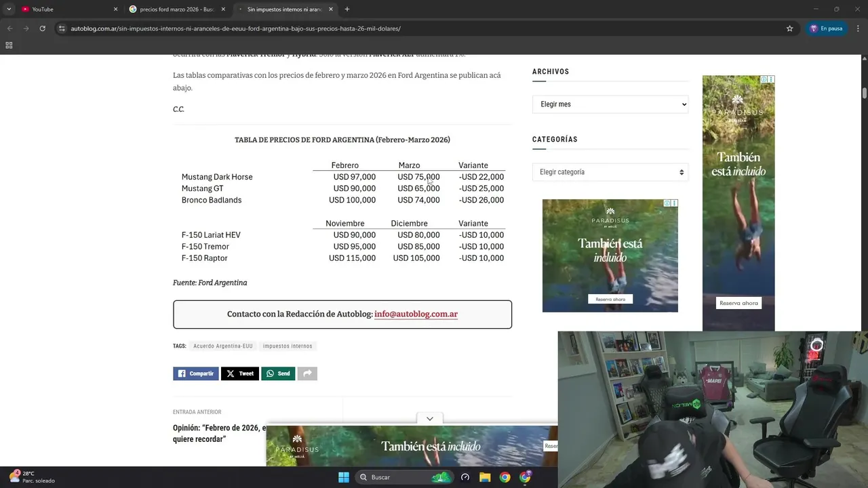Click the taskbar Buscar search box
This screenshot has height=488, width=868.
click(404, 477)
